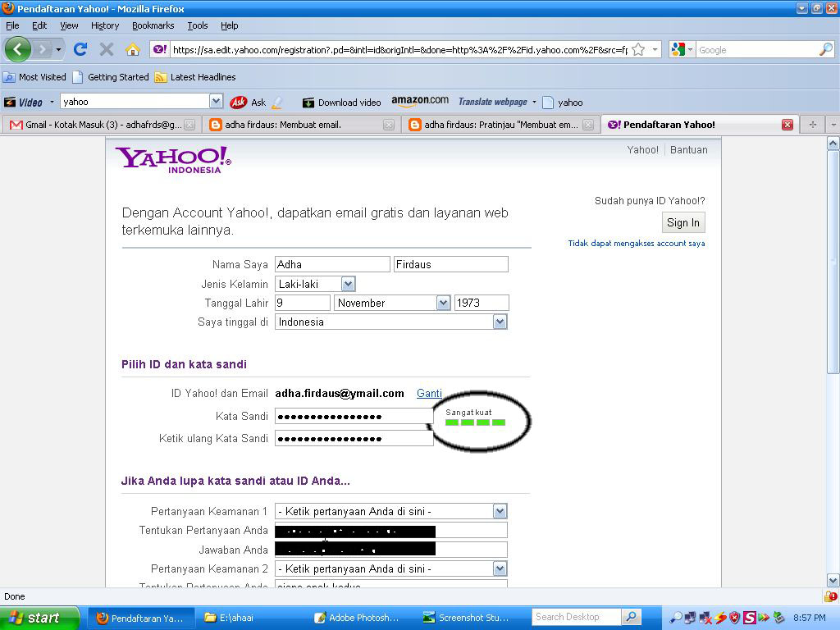Open the View menu

click(x=69, y=25)
